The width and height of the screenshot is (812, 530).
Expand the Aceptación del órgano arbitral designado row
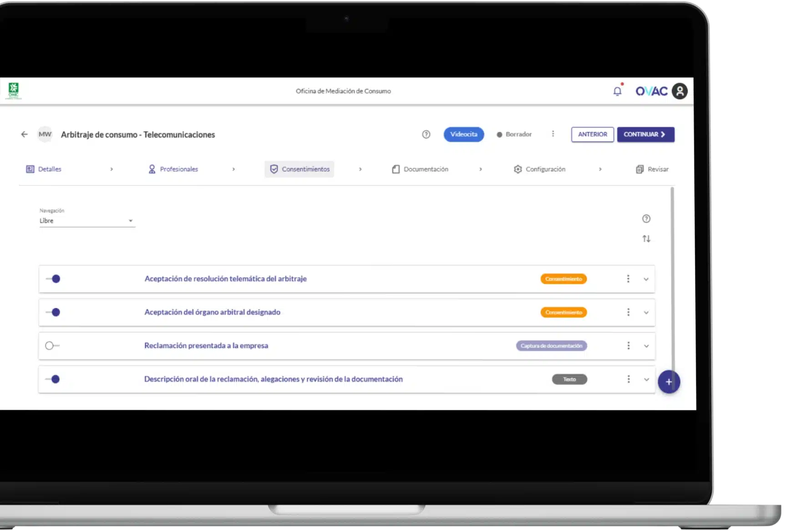tap(646, 313)
